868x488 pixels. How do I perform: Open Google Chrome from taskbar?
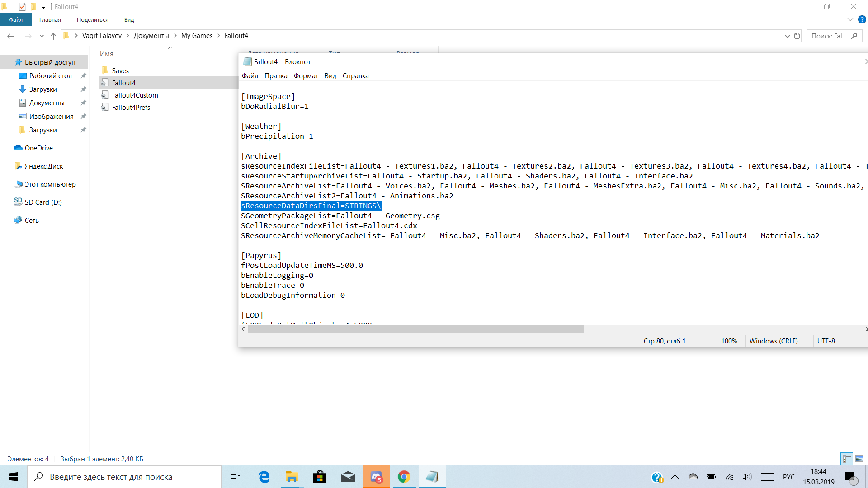[x=404, y=477]
